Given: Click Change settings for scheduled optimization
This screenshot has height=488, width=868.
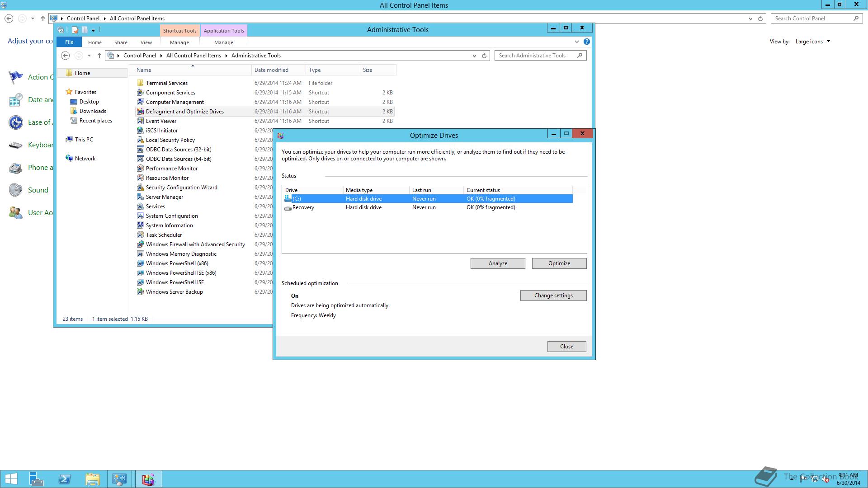Looking at the screenshot, I should coord(553,296).
